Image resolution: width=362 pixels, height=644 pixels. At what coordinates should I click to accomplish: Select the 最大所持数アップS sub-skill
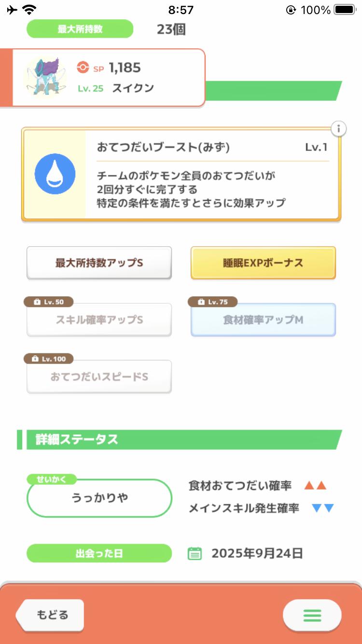(99, 263)
